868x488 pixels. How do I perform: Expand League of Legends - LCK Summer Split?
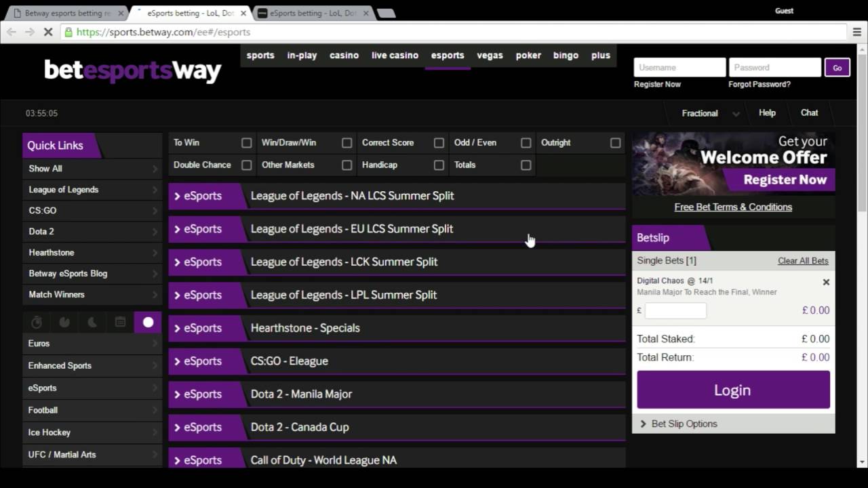(397, 262)
